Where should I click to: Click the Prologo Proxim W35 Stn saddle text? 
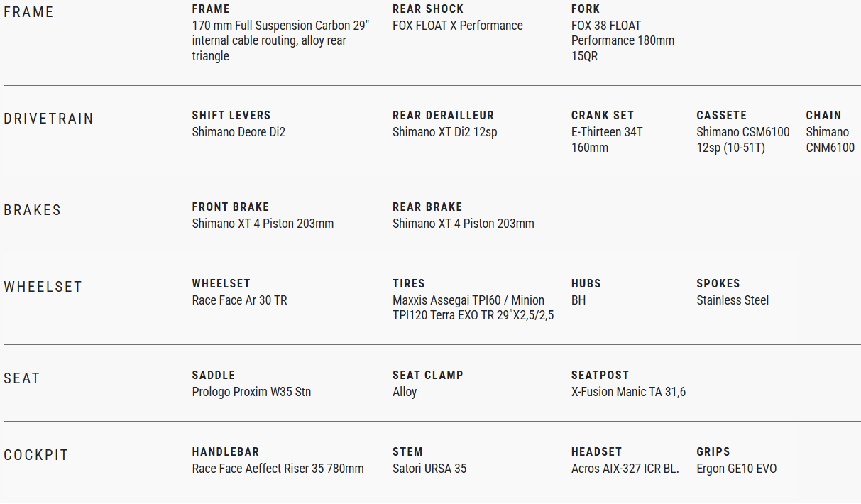(x=251, y=392)
